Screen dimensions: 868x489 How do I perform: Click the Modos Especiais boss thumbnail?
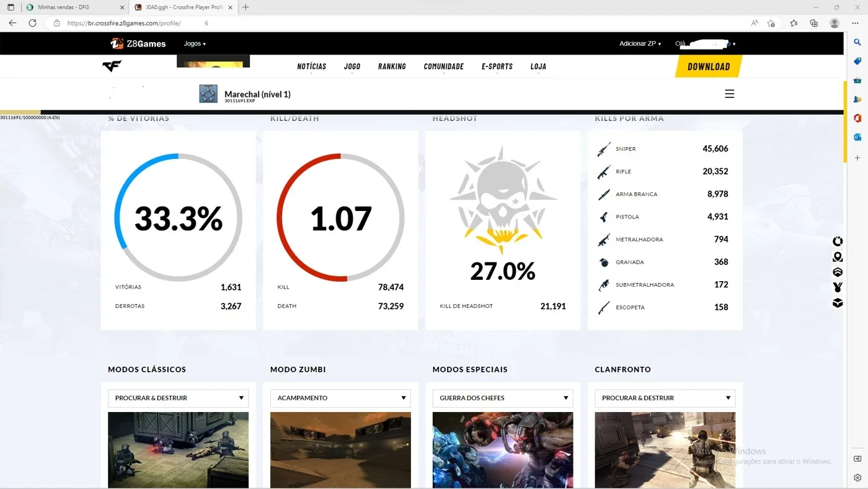[x=503, y=451]
